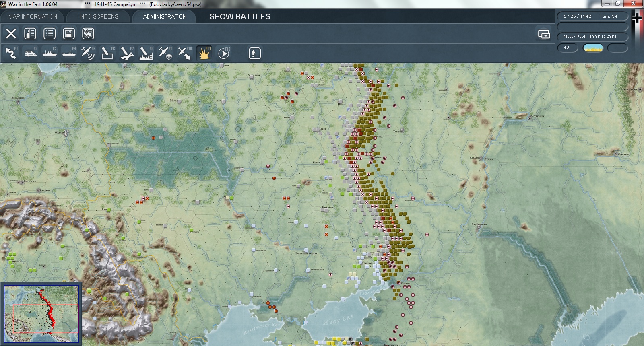The image size is (644, 346).
Task: Select F1 move mode arrow icon
Action: (11, 53)
